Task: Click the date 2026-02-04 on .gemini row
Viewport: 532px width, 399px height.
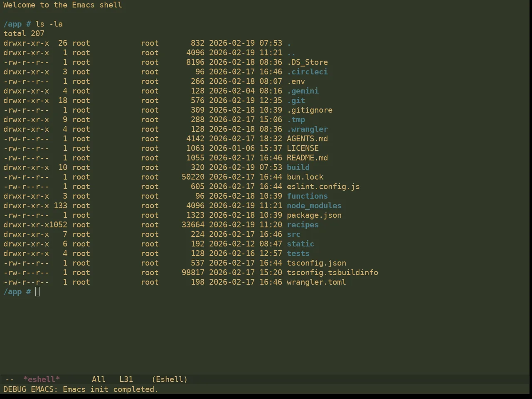Action: coord(232,91)
